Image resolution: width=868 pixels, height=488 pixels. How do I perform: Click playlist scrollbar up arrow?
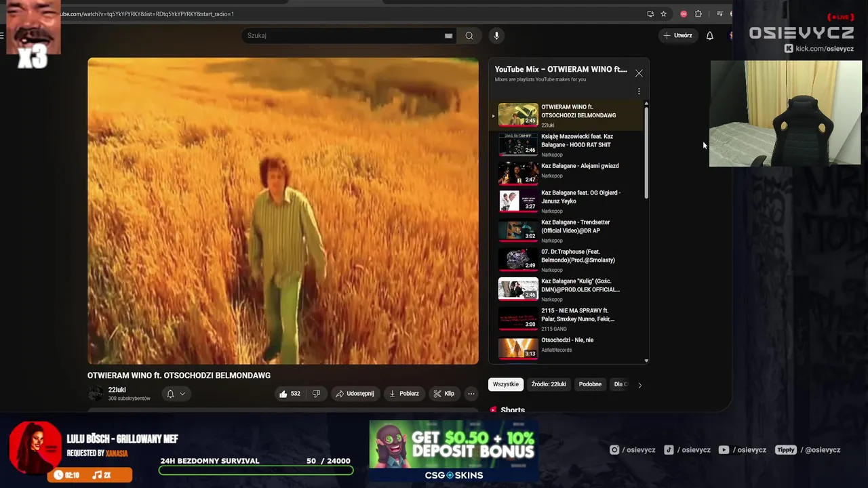(646, 103)
